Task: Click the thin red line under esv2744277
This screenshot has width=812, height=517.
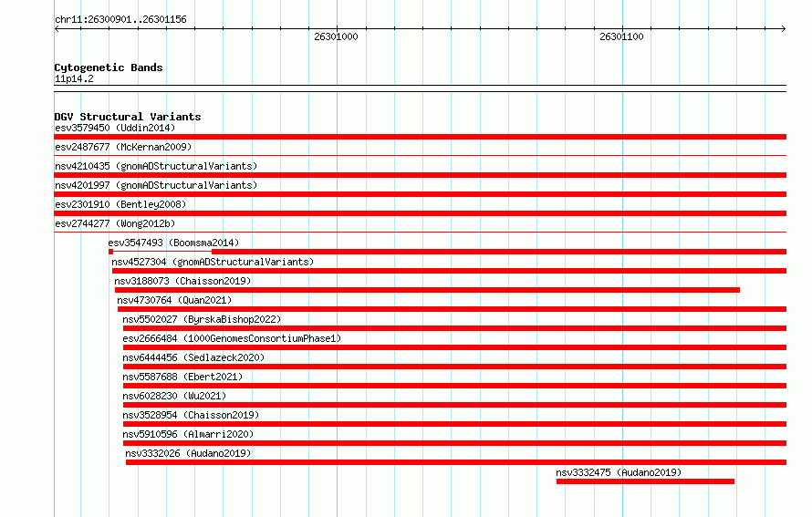Action: [421, 232]
